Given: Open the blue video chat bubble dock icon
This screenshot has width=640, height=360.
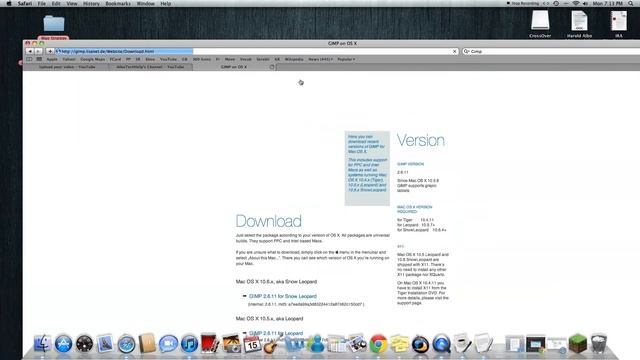Looking at the screenshot, I should coord(168,344).
